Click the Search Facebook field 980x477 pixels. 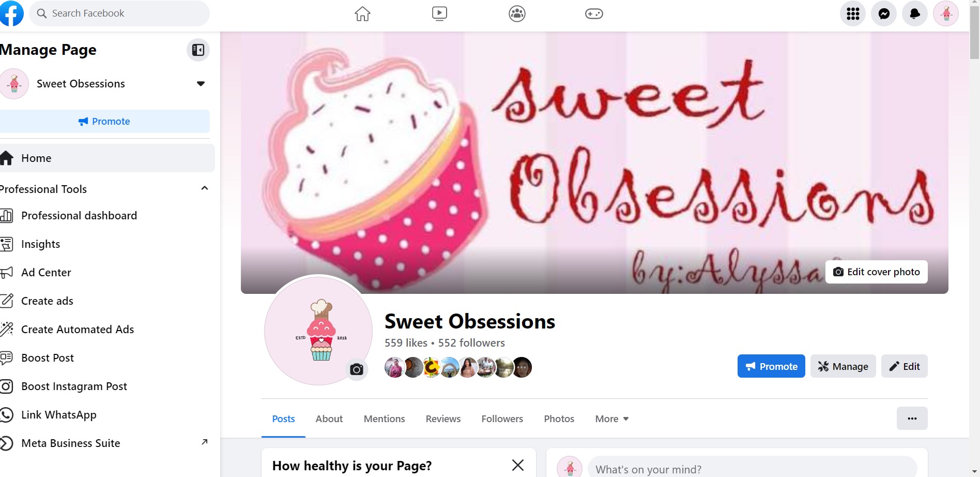[120, 13]
